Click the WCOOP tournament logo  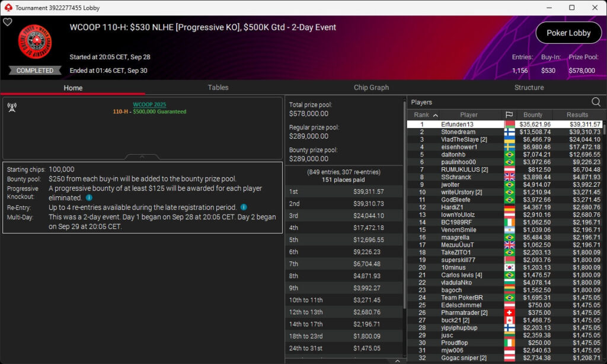[35, 41]
